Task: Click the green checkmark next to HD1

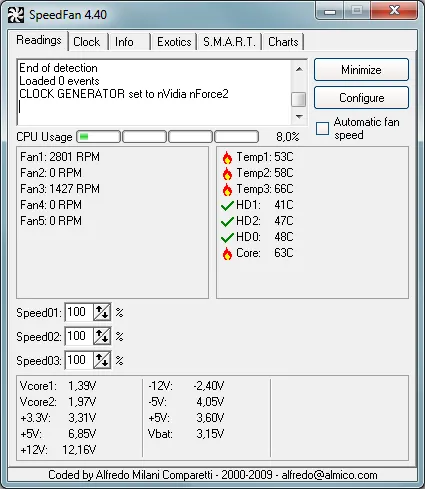Action: click(227, 205)
